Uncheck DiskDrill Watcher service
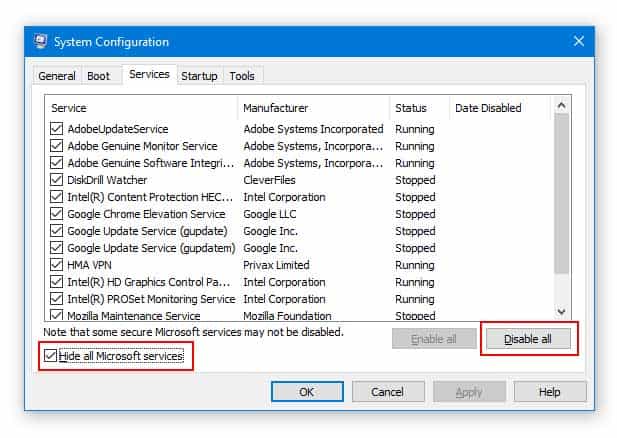 pos(56,179)
